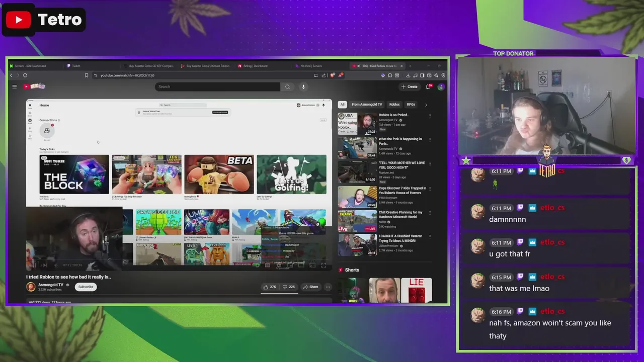Viewport: 644px width, 362px height.
Task: Go back with the browser back arrow
Action: tap(11, 75)
